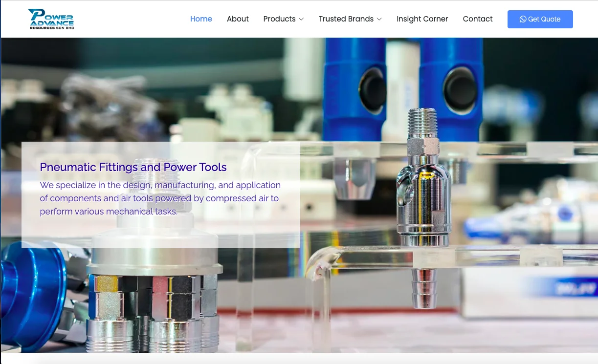The height and width of the screenshot is (364, 598).
Task: Click the barbed hose connector below acrylic shelf
Action: [423, 288]
